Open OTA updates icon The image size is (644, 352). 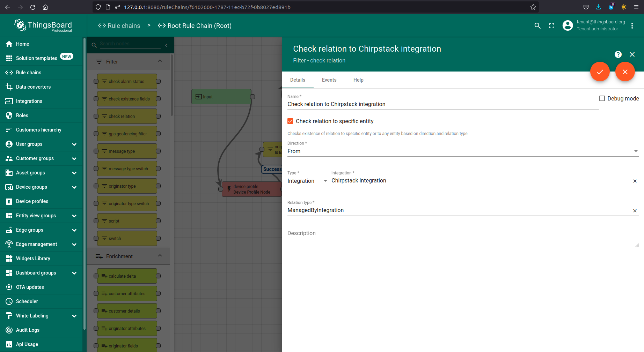pyautogui.click(x=9, y=287)
